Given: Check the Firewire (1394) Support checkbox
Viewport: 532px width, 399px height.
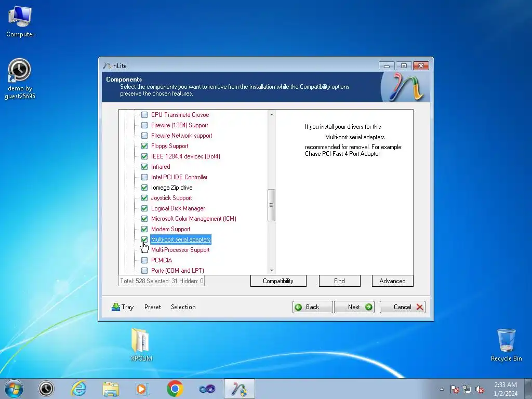Looking at the screenshot, I should click(144, 125).
